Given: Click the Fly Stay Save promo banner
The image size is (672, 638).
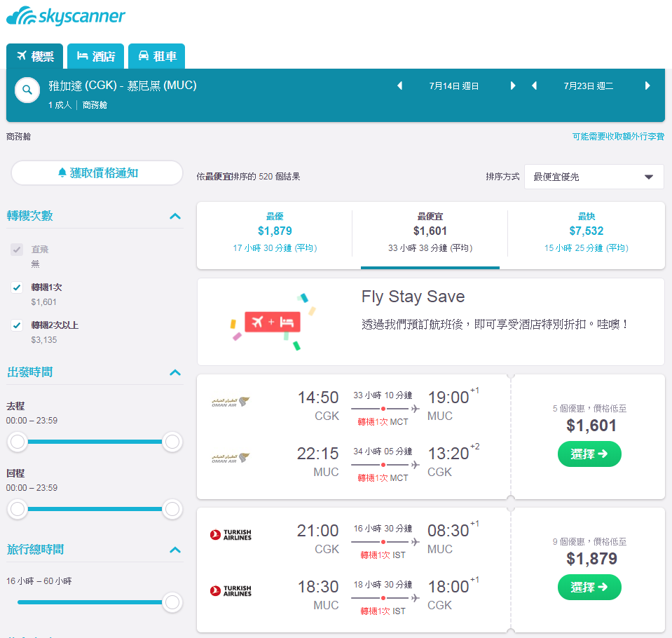Looking at the screenshot, I should [431, 322].
